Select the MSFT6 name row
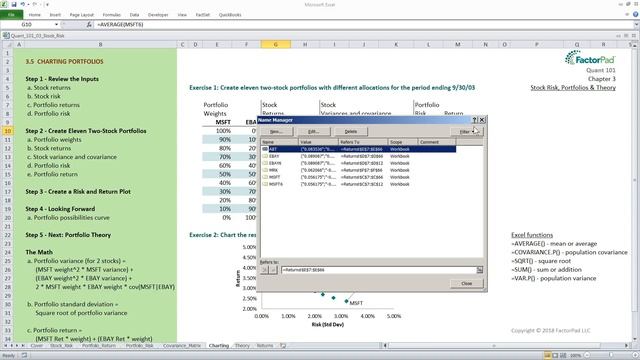 point(358,184)
